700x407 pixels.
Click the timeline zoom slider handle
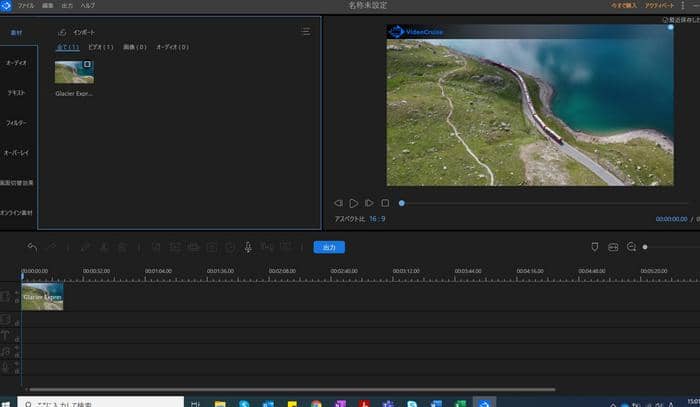(645, 247)
